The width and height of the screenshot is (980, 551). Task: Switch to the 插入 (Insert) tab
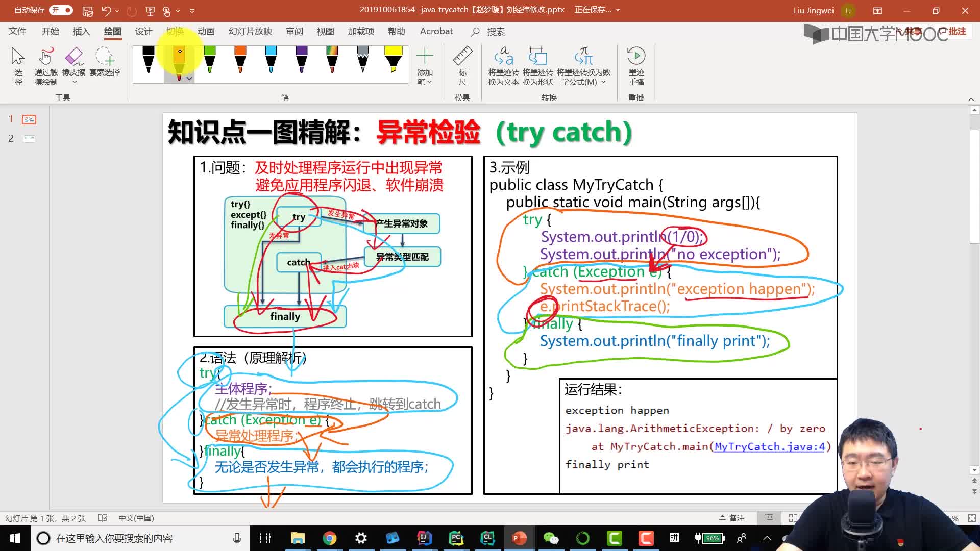81,31
